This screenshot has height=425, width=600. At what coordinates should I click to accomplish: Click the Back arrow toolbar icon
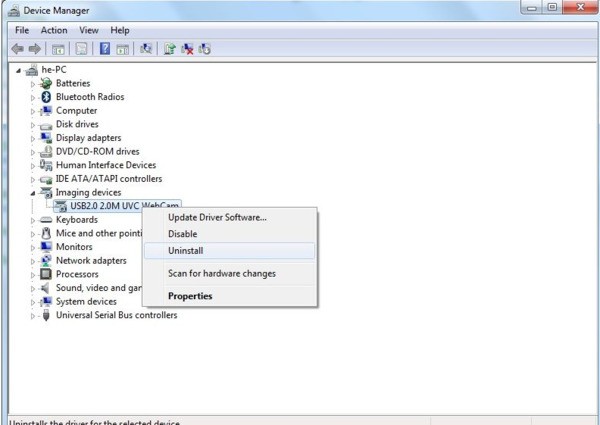point(17,49)
